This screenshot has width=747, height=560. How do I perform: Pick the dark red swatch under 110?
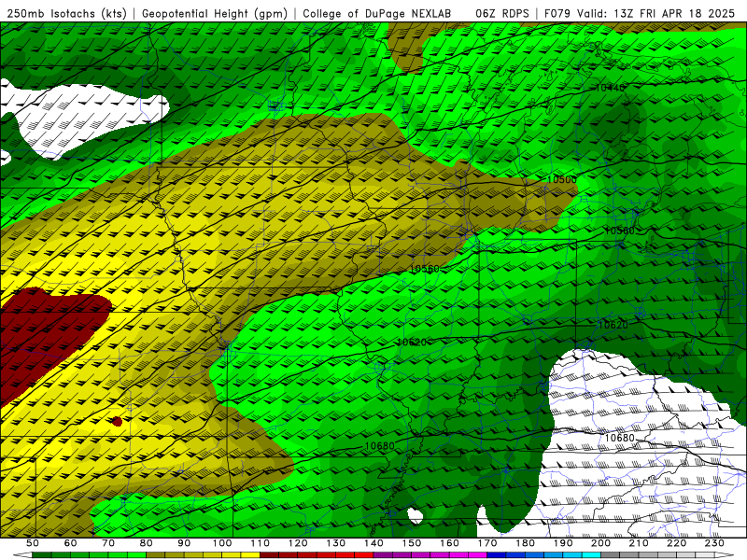coord(269,555)
